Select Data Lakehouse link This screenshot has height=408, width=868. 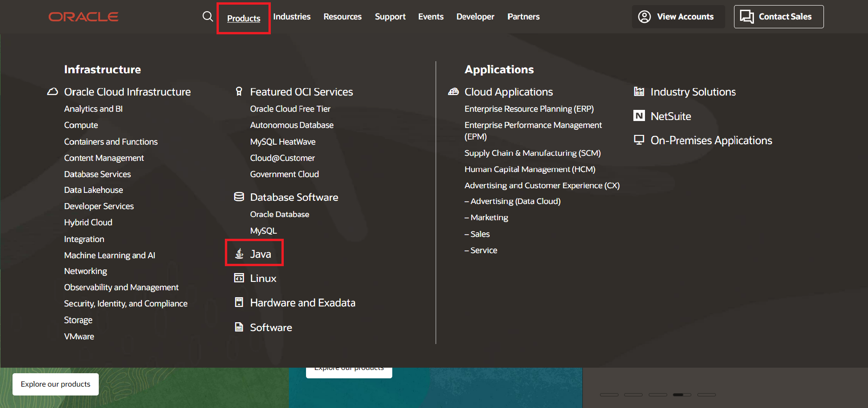(x=94, y=190)
